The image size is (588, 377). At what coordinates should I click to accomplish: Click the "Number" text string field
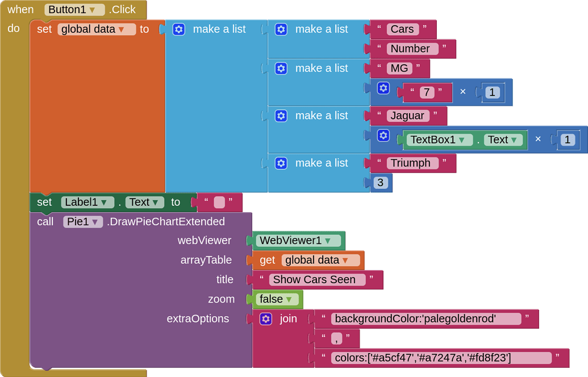tap(412, 49)
